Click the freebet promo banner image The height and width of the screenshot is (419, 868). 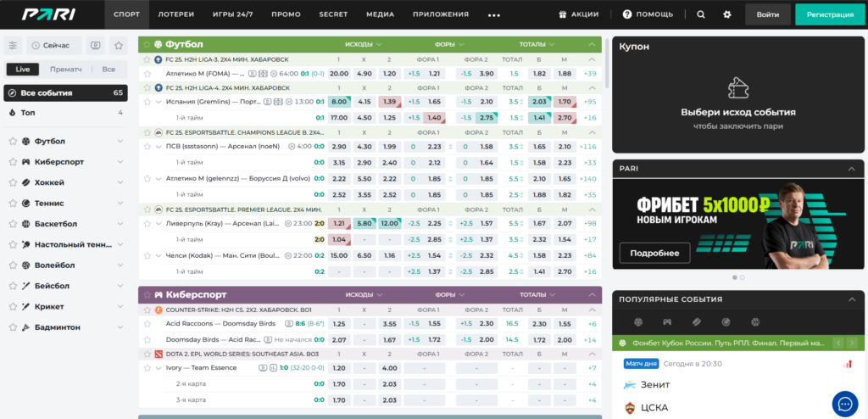(x=738, y=224)
